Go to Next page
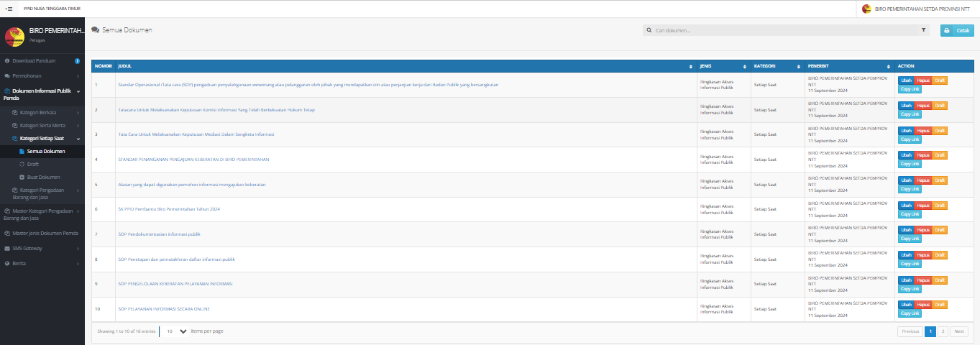 (959, 331)
